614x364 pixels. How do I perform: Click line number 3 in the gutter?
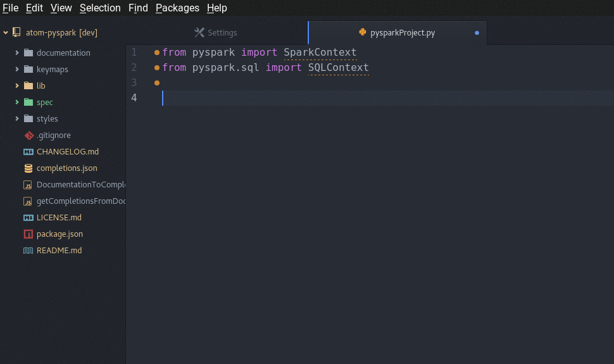tap(134, 82)
